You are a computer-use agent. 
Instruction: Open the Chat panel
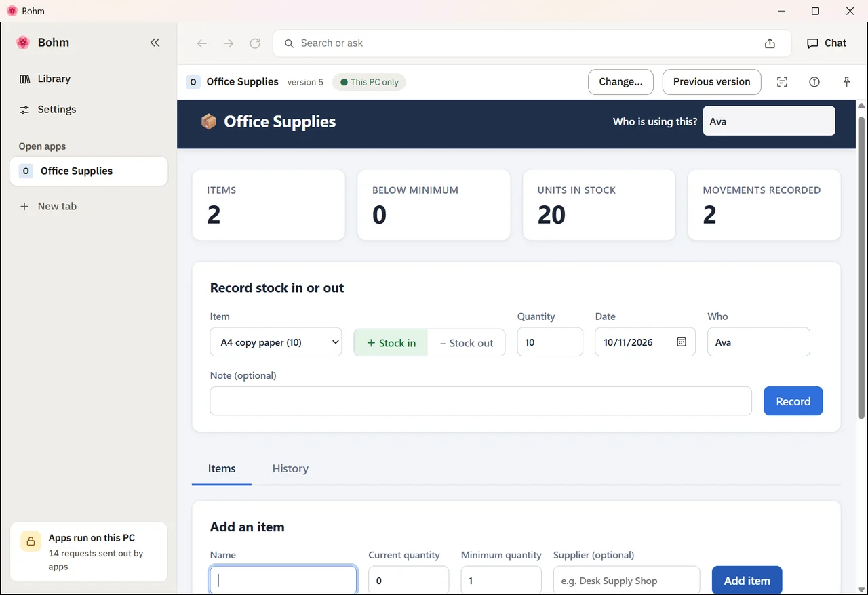click(827, 43)
